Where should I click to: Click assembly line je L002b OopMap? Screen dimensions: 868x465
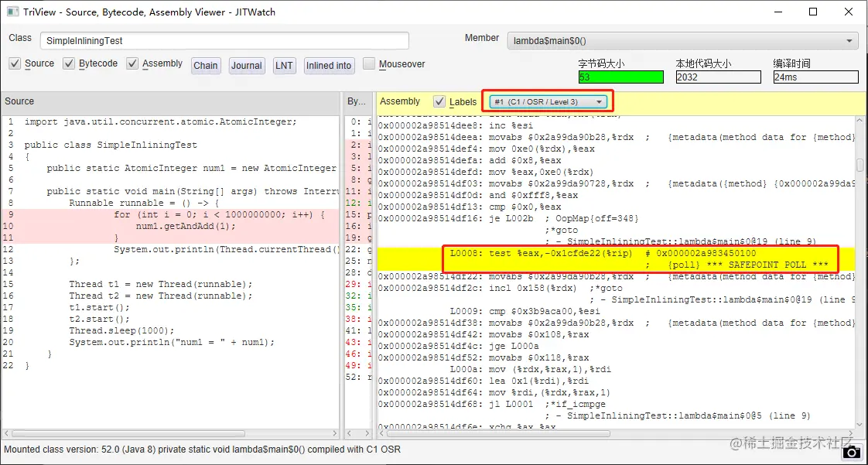click(616, 219)
